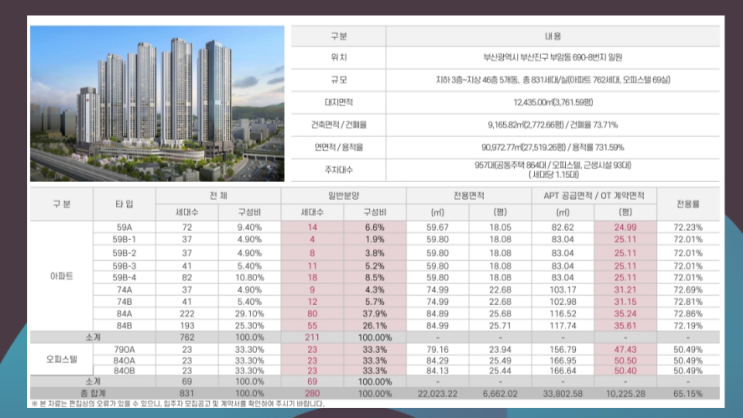
Task: Click the 65.15% total exclusive ratio
Action: click(x=688, y=393)
